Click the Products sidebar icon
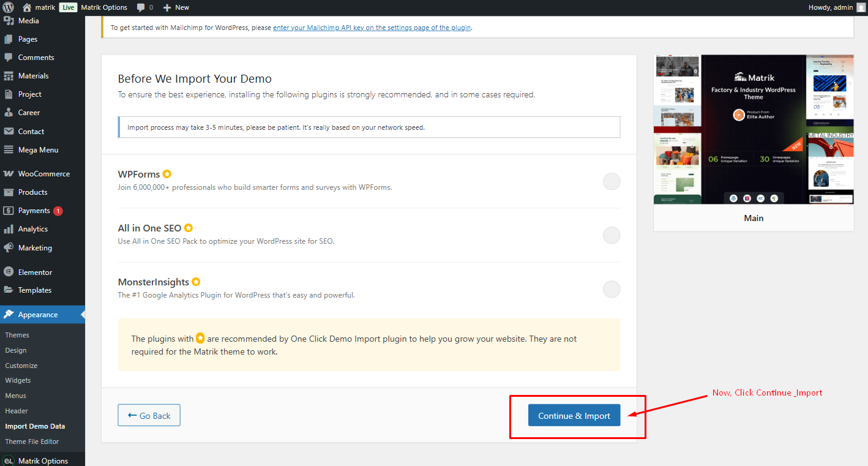The width and height of the screenshot is (868, 466). click(x=9, y=192)
